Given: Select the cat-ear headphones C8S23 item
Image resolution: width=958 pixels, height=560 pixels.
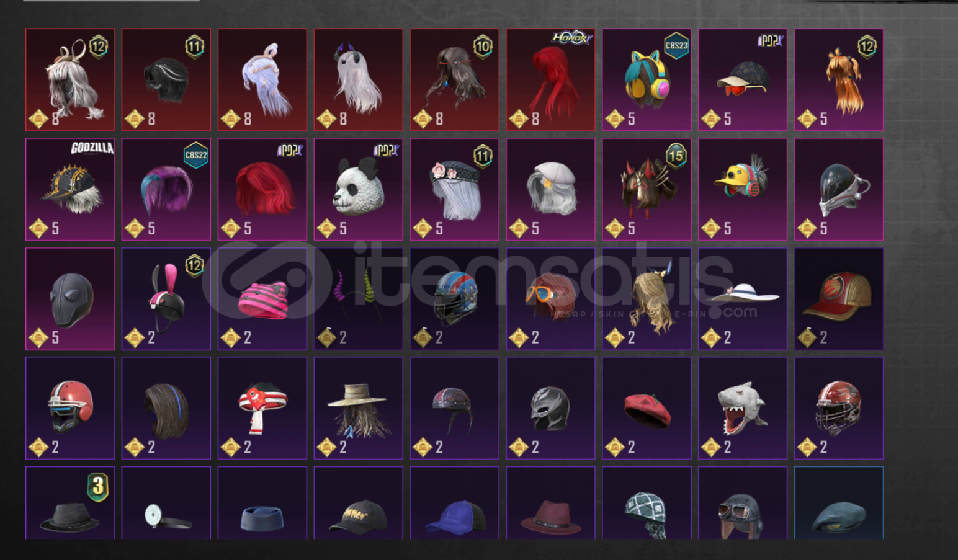Looking at the screenshot, I should point(647,79).
